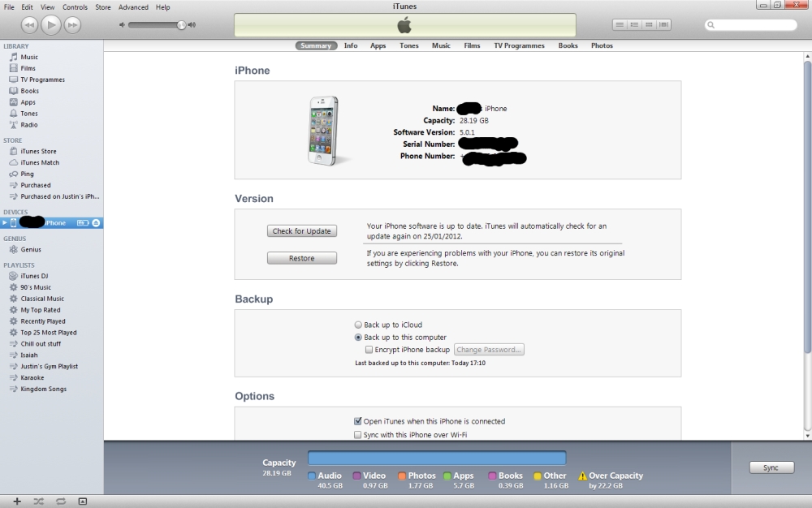Focus the iTunes search field
Image resolution: width=812 pixels, height=508 pixels.
tap(751, 25)
